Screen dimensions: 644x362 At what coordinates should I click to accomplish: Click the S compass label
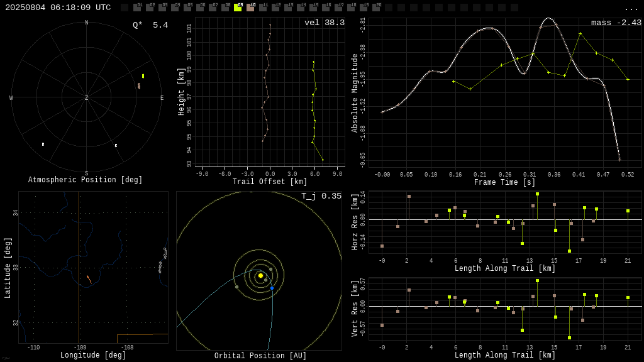pos(86,173)
